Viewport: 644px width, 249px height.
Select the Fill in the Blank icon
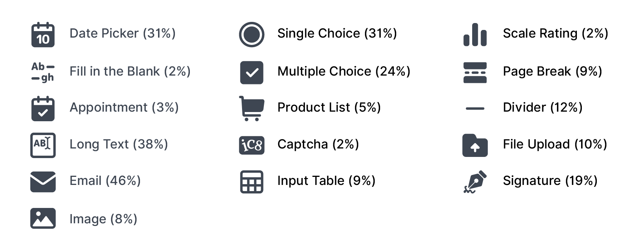43,72
